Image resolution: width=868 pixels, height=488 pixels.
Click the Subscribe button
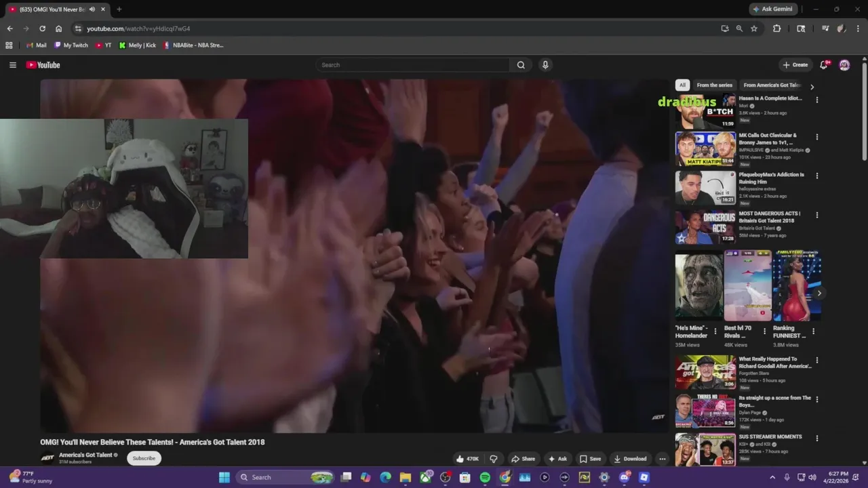tap(144, 458)
